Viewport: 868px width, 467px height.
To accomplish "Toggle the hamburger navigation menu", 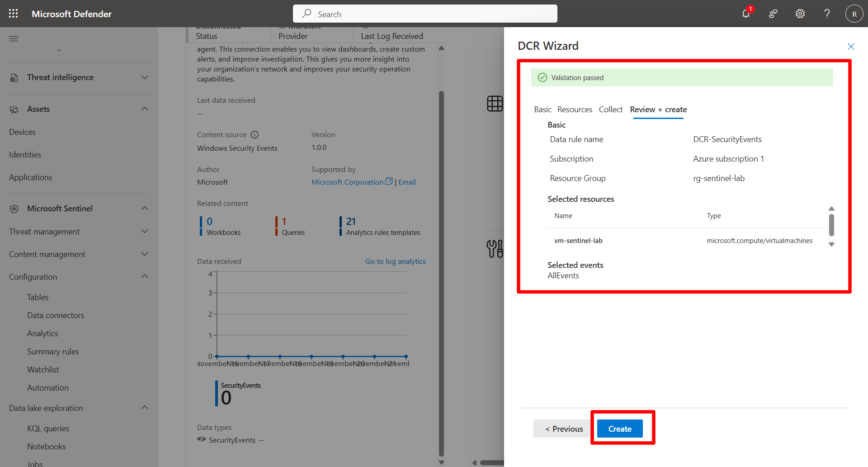I will pyautogui.click(x=14, y=38).
